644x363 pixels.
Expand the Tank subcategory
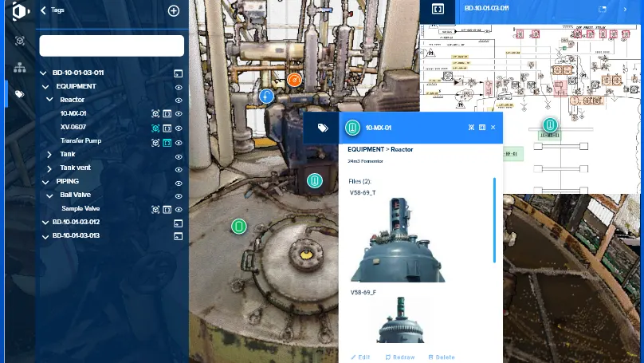coord(49,155)
